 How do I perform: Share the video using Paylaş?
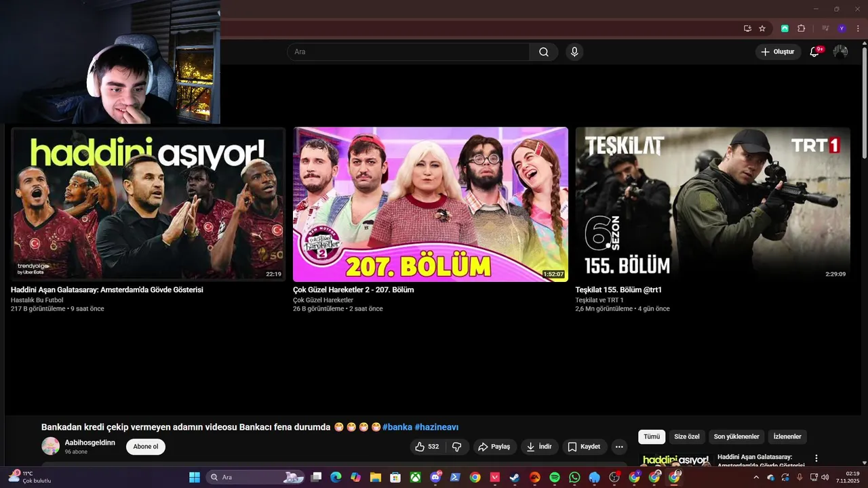(494, 447)
